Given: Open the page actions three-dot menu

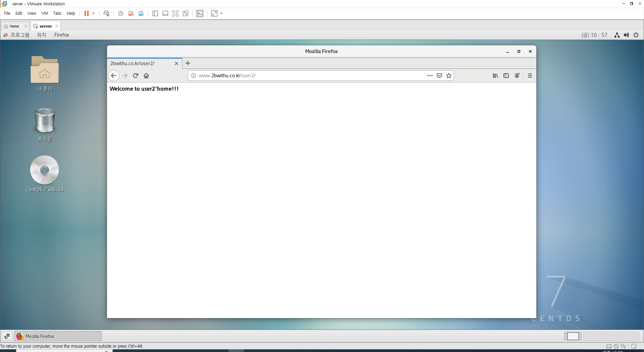Looking at the screenshot, I should [430, 76].
